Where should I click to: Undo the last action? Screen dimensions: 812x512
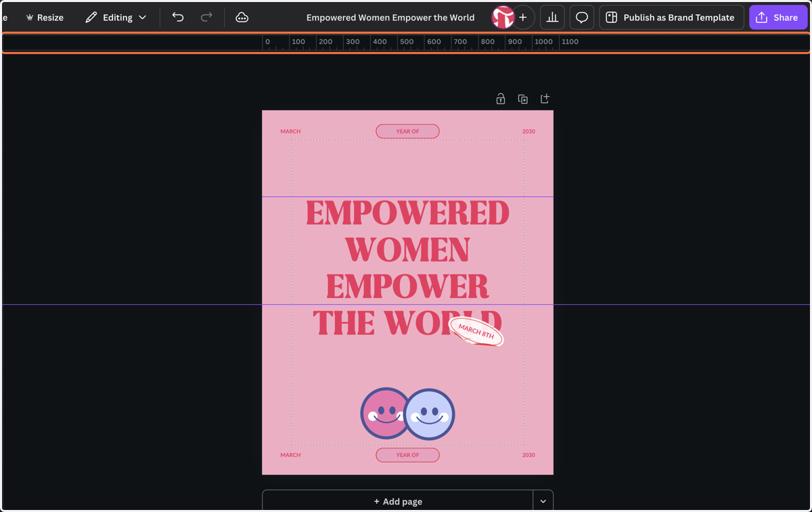[178, 18]
